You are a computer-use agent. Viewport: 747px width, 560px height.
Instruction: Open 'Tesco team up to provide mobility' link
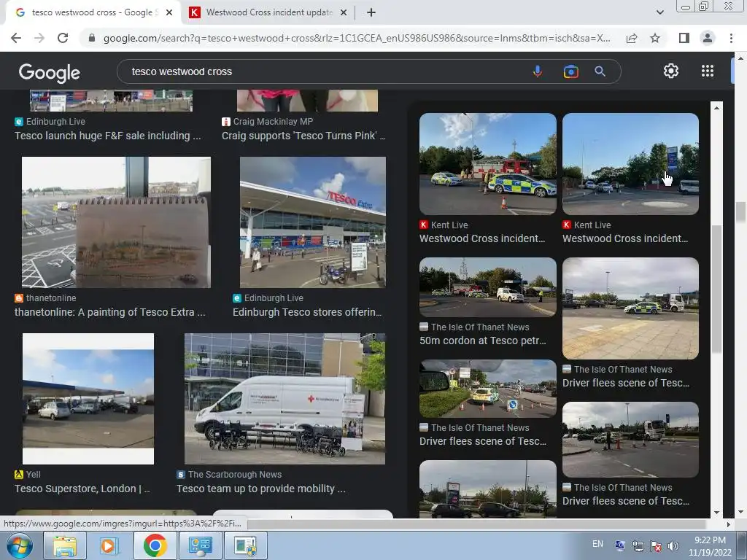click(261, 489)
